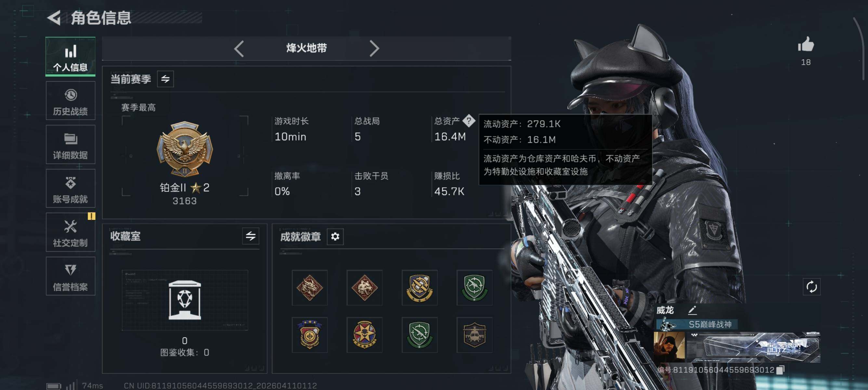The width and height of the screenshot is (868, 390).
Task: Open 账号成就 achievements section
Action: (71, 188)
